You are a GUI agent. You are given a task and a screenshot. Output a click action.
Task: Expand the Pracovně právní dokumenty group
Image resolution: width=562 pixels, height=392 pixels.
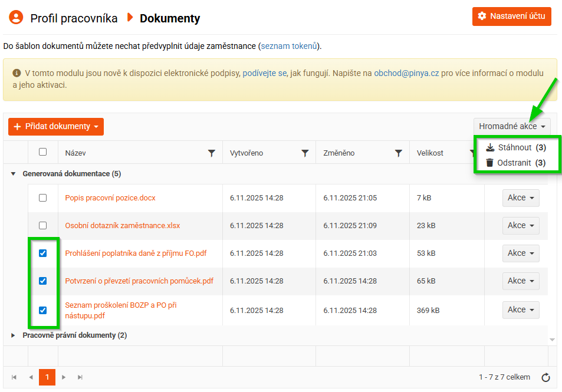click(x=14, y=335)
